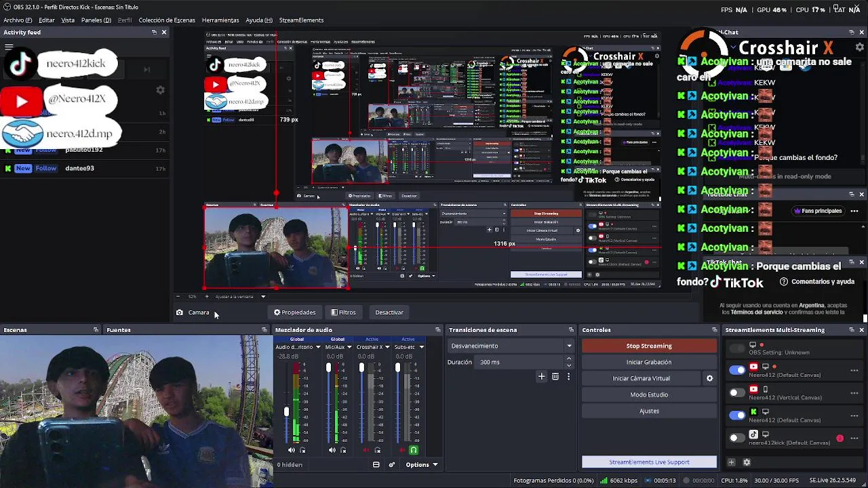The image size is (868, 488).
Task: Open Ajustes from Controles panel
Action: (x=649, y=411)
